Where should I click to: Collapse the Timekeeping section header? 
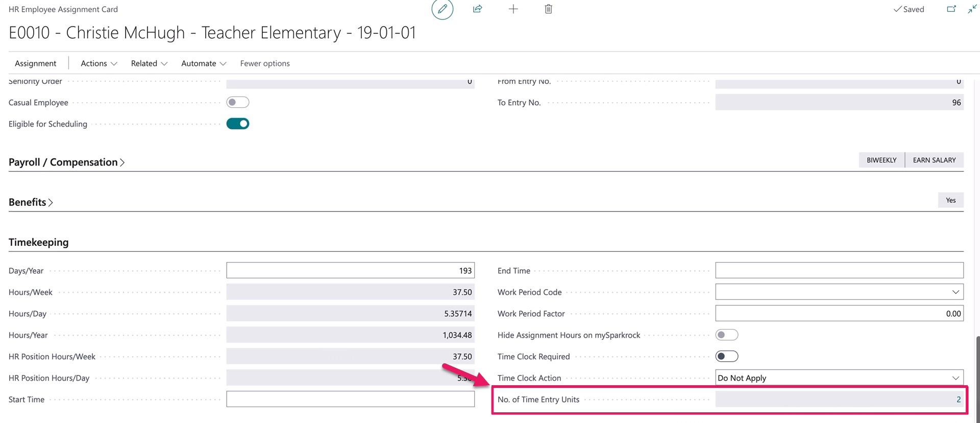tap(39, 242)
